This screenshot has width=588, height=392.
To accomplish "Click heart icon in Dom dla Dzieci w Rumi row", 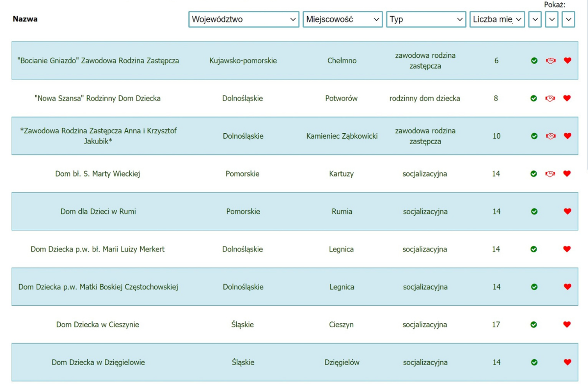I will click(567, 211).
